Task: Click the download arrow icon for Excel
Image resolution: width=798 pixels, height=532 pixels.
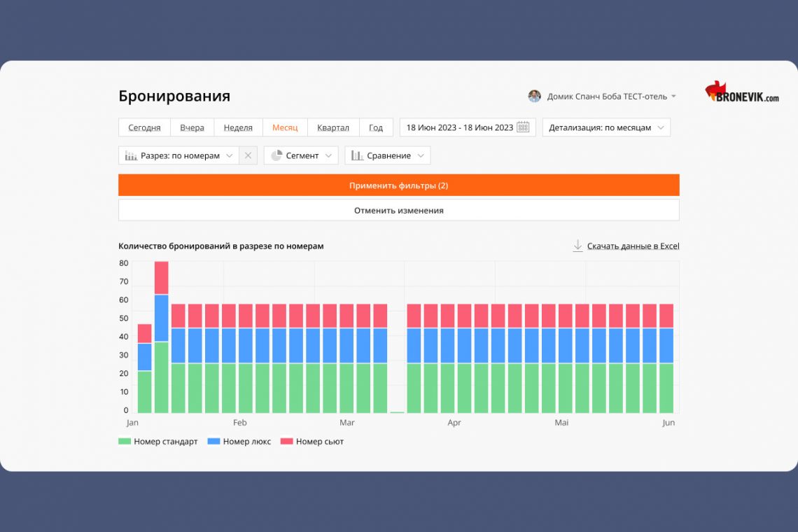Action: pyautogui.click(x=577, y=246)
